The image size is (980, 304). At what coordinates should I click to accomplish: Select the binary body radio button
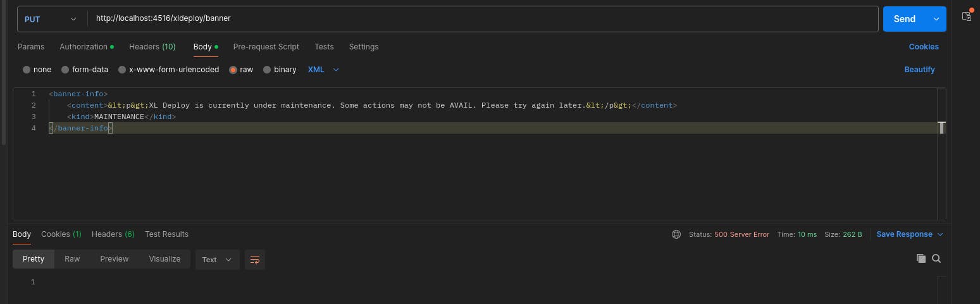click(x=280, y=70)
